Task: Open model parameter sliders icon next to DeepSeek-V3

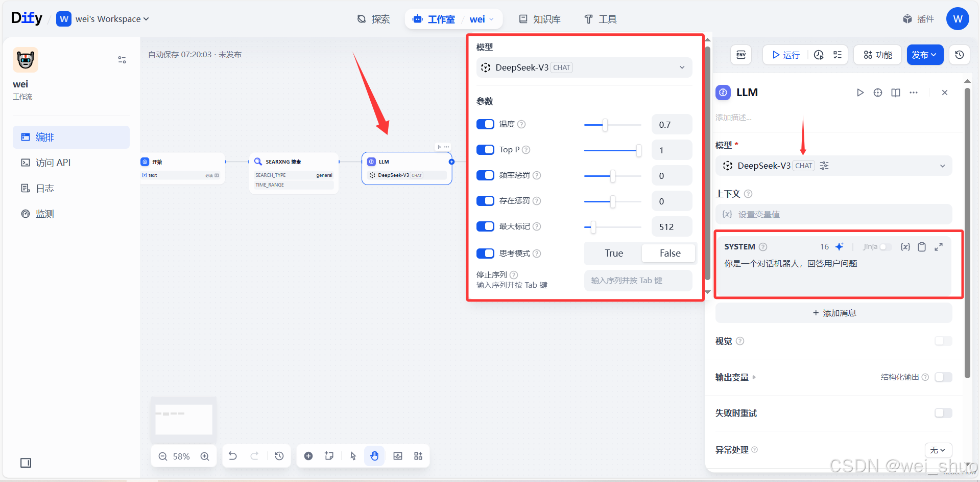Action: click(824, 166)
